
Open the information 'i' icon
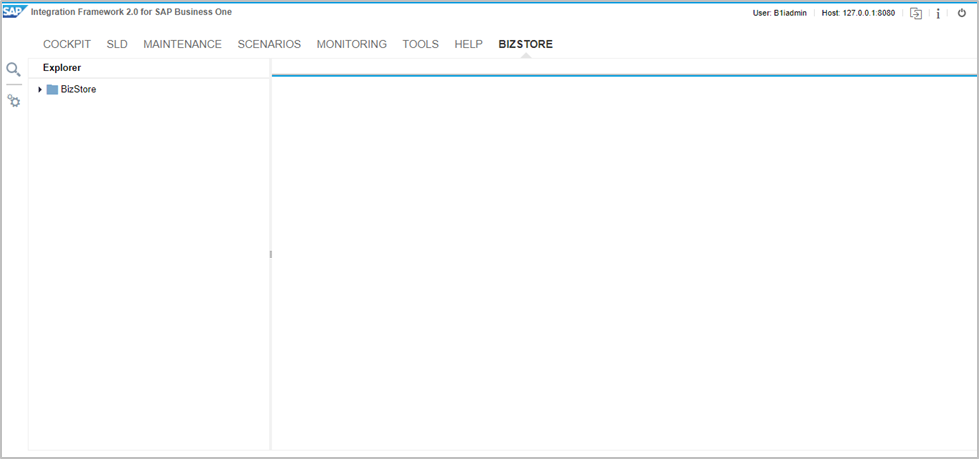click(938, 13)
